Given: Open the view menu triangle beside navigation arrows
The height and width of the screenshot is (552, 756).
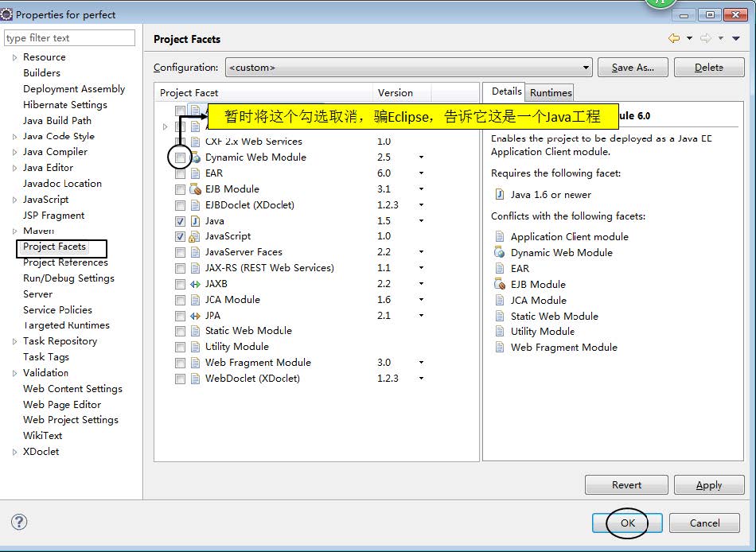Looking at the screenshot, I should (736, 38).
